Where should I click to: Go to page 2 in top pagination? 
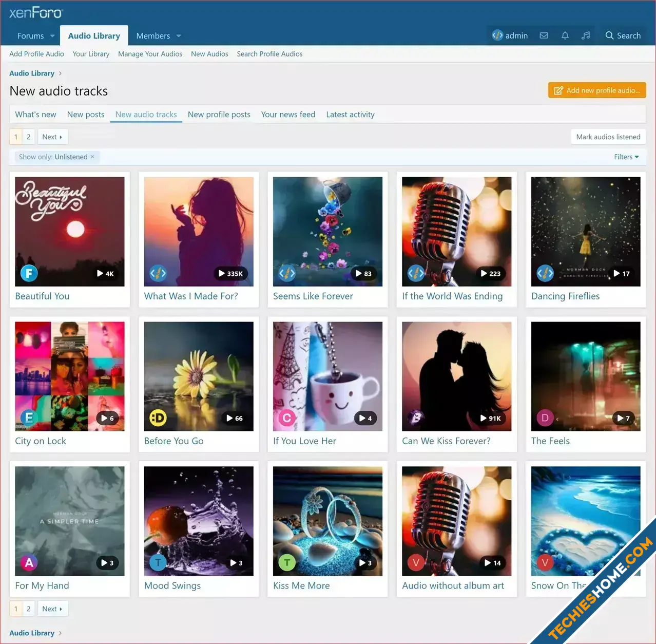click(29, 137)
